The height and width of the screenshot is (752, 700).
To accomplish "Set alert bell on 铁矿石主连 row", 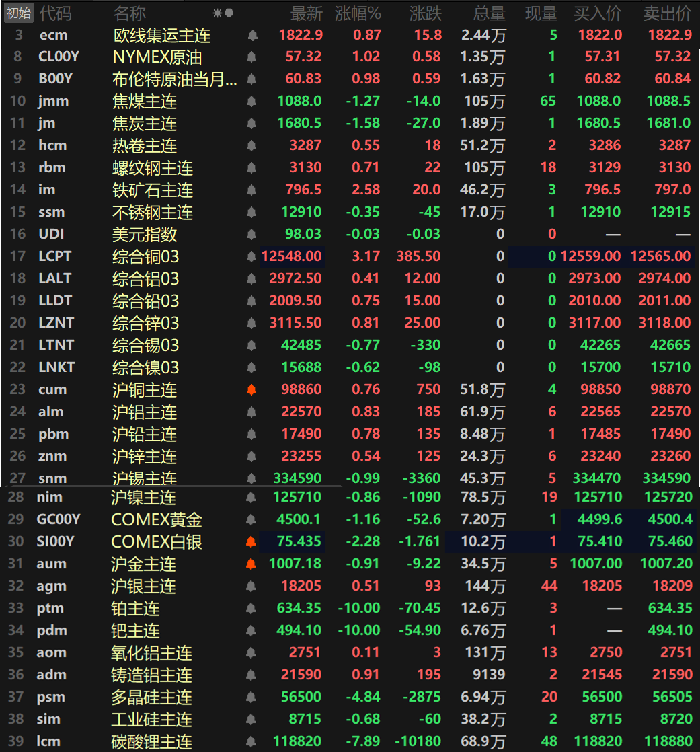I will [252, 190].
